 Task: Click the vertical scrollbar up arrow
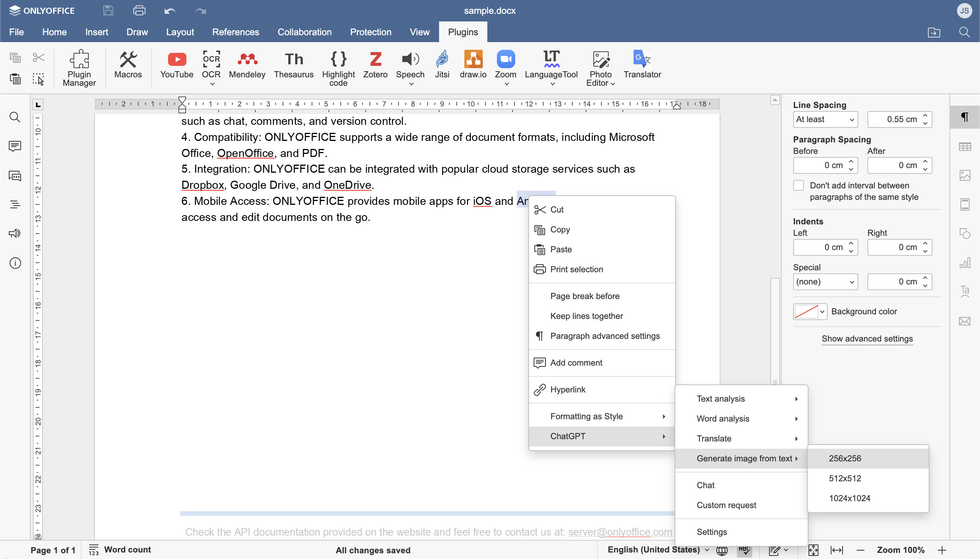click(x=775, y=100)
